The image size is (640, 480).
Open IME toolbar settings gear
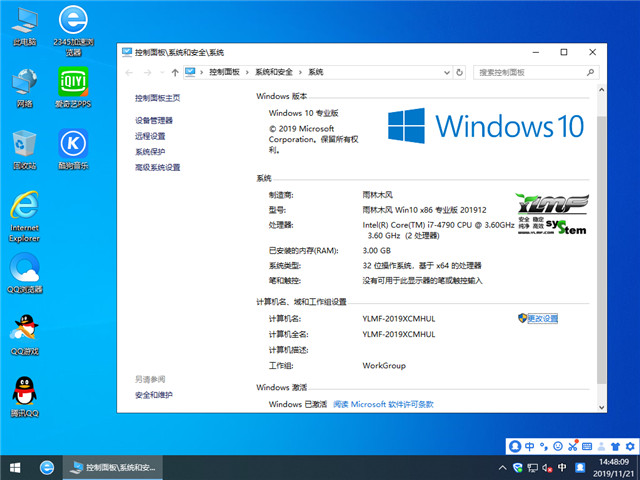pyautogui.click(x=630, y=446)
